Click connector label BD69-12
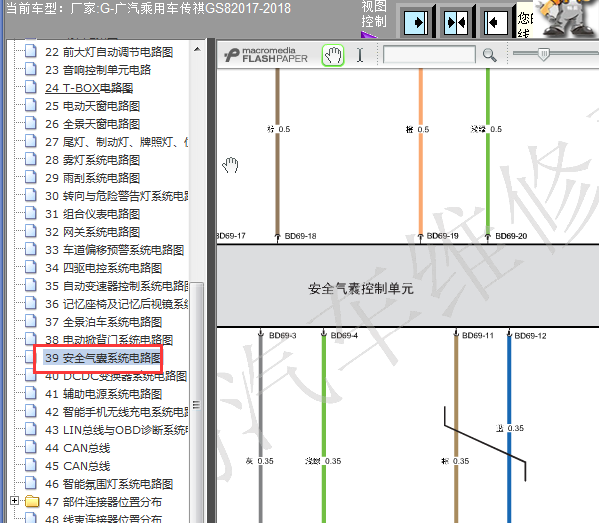 coord(530,336)
